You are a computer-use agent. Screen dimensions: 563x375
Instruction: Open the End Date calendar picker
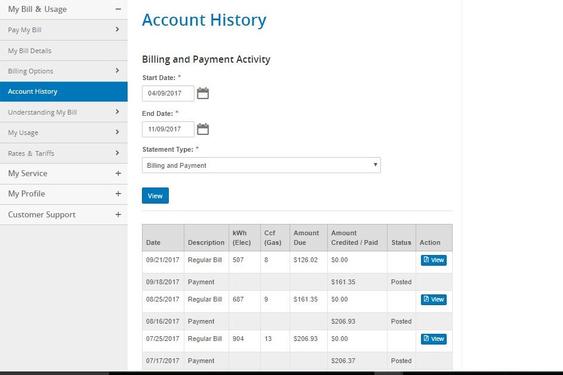click(x=203, y=129)
